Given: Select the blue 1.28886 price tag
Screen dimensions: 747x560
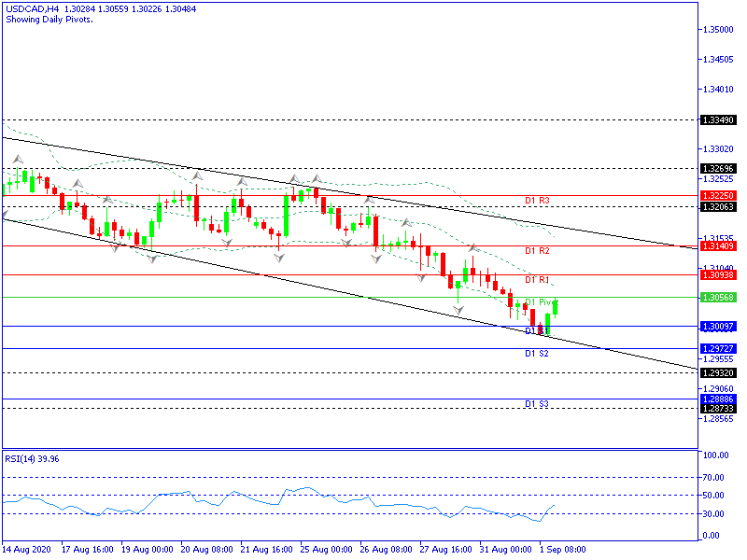Looking at the screenshot, I should click(717, 399).
